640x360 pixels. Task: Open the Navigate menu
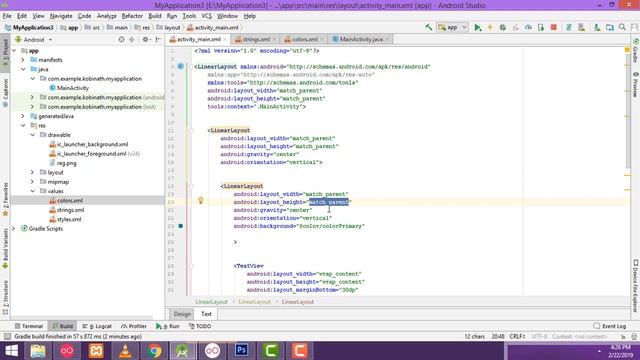coord(61,16)
